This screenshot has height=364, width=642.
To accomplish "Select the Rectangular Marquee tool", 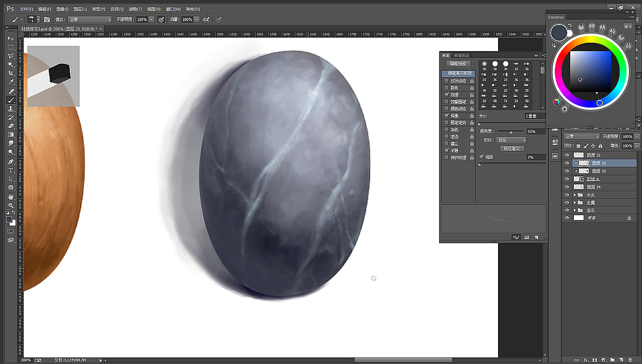I will click(11, 47).
